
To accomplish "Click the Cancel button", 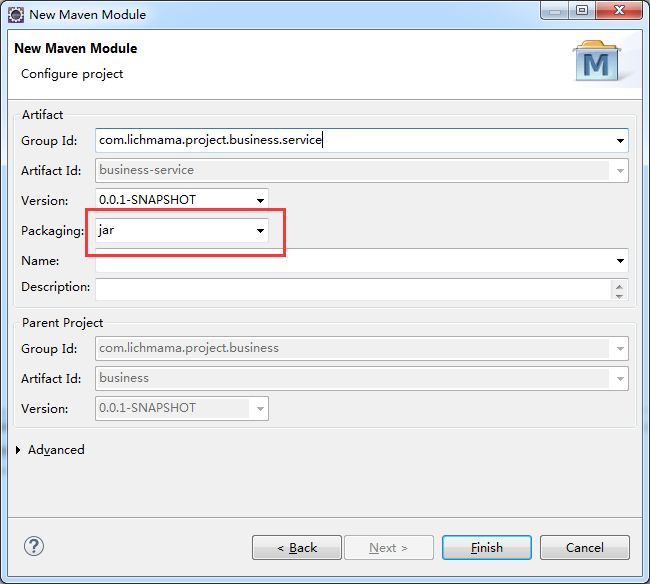I will point(585,548).
